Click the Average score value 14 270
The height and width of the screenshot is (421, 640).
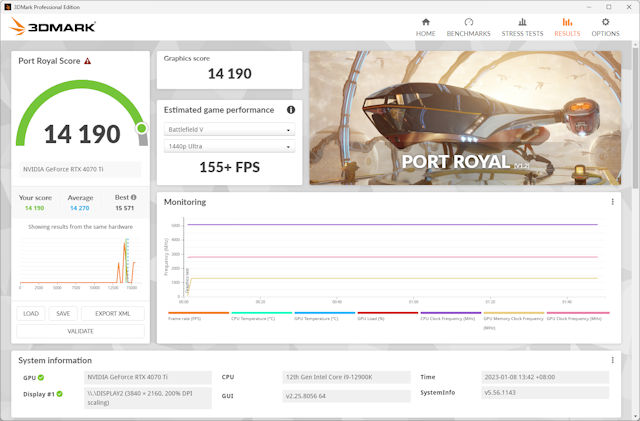(80, 208)
